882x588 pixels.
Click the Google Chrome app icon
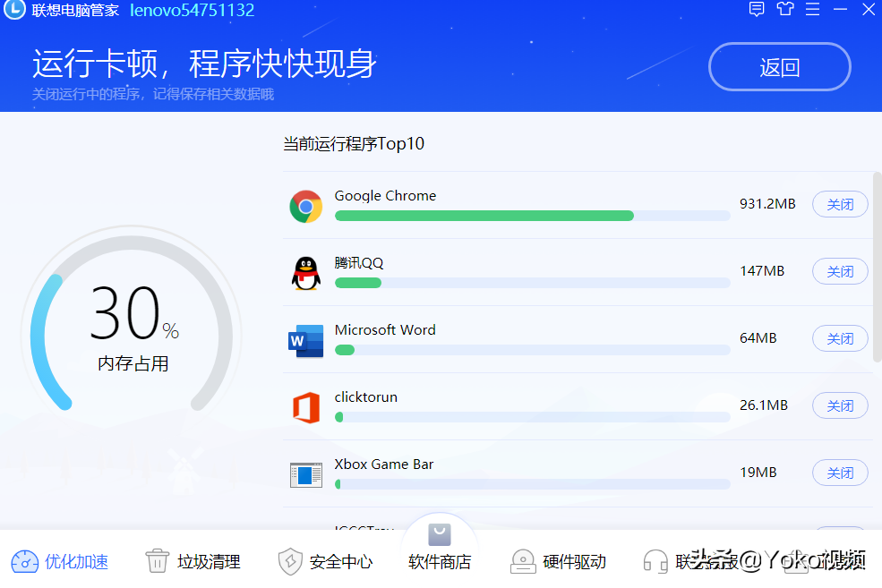click(306, 207)
